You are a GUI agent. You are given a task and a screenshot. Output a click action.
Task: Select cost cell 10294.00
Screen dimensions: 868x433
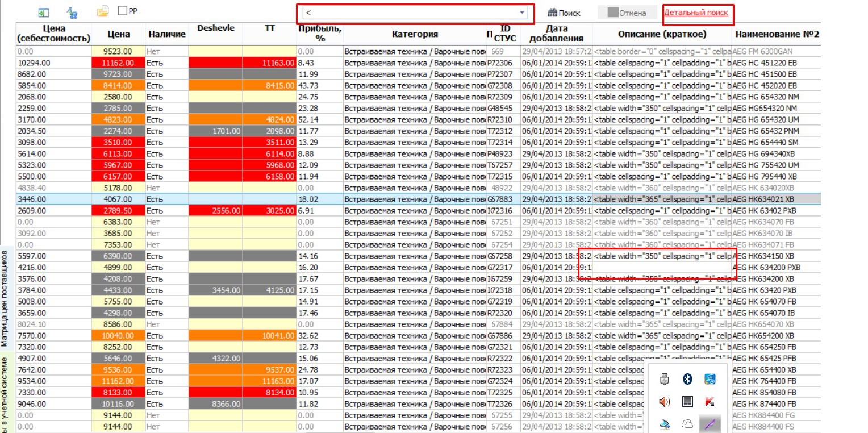click(x=53, y=63)
